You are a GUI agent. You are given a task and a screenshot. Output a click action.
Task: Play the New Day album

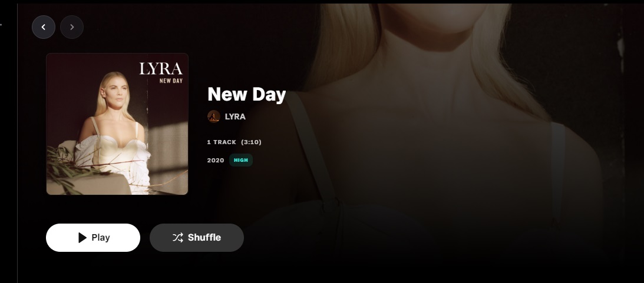click(x=93, y=238)
